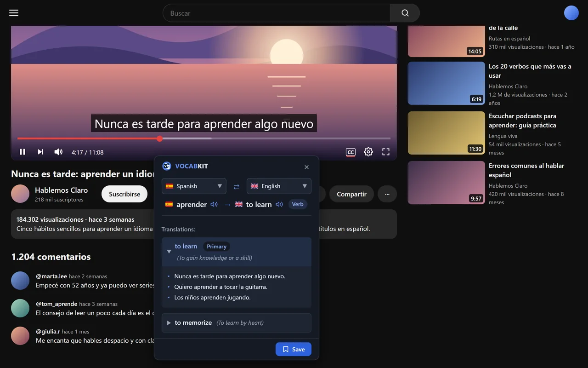Image resolution: width=588 pixels, height=368 pixels.
Task: Open 'Errores comunes al hablar español' video title
Action: pos(526,170)
